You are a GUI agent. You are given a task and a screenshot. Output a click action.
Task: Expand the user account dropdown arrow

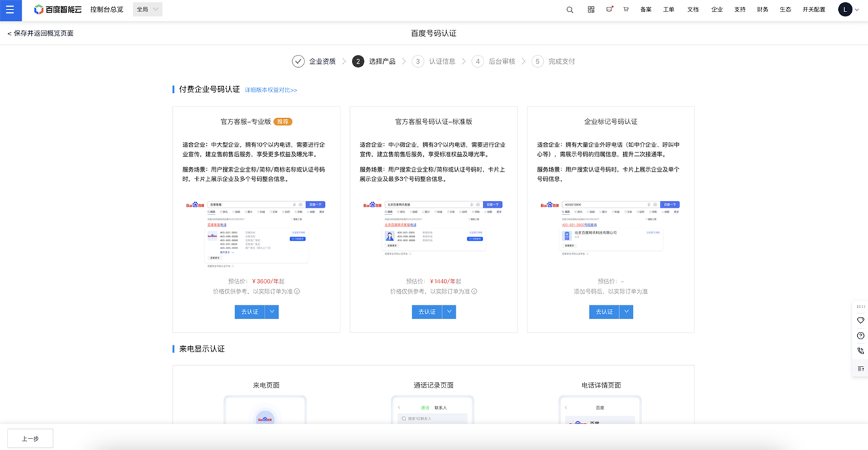click(857, 10)
